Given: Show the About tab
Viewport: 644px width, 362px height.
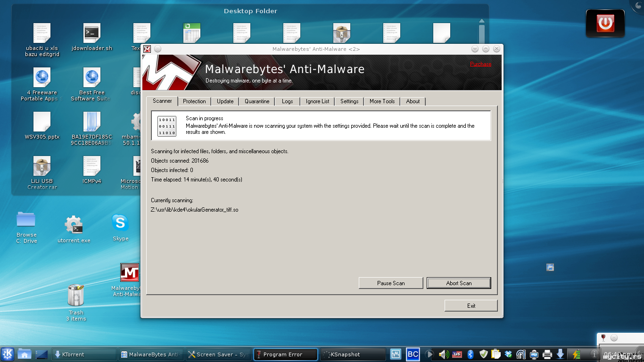Looking at the screenshot, I should 413,101.
